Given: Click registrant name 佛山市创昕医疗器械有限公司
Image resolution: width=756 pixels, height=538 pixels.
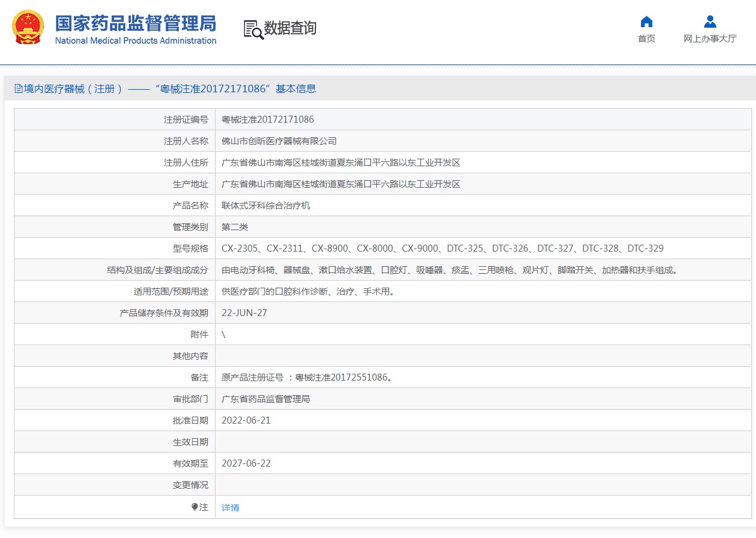Looking at the screenshot, I should [x=279, y=141].
